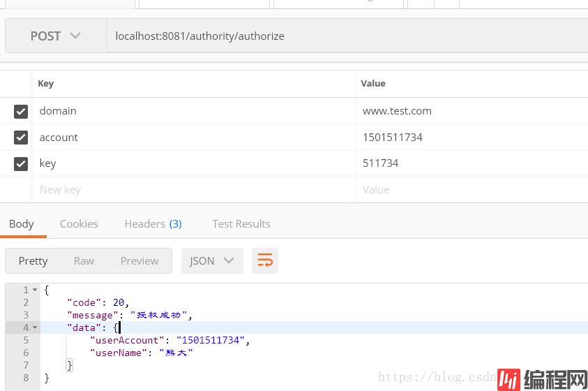Open the POST method dropdown
Image resolution: width=588 pixels, height=391 pixels.
point(55,36)
